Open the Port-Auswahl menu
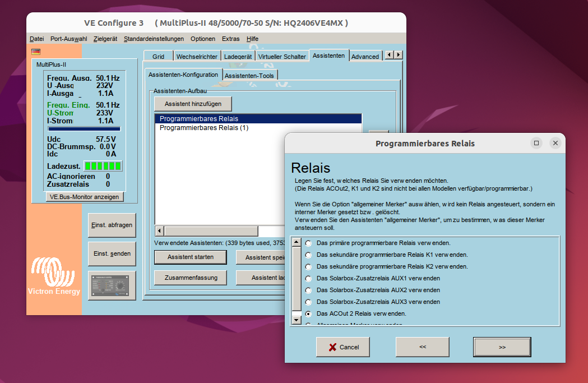Image resolution: width=588 pixels, height=383 pixels. [x=68, y=39]
